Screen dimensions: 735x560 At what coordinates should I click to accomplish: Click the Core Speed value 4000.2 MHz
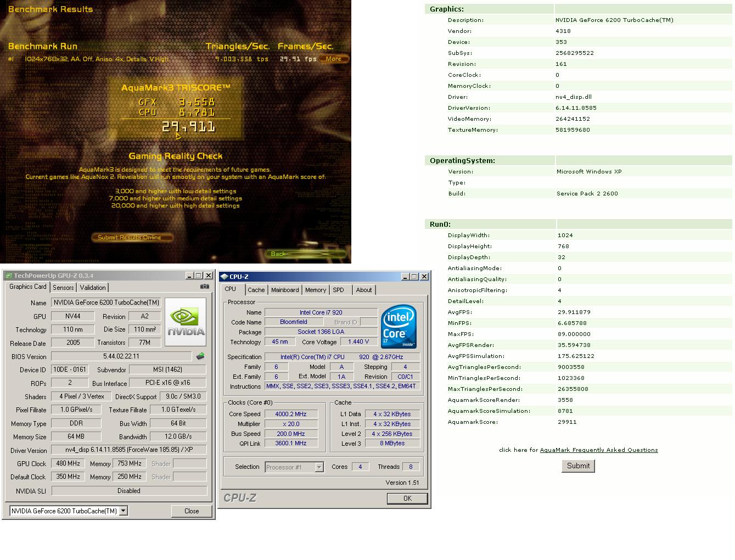(291, 414)
